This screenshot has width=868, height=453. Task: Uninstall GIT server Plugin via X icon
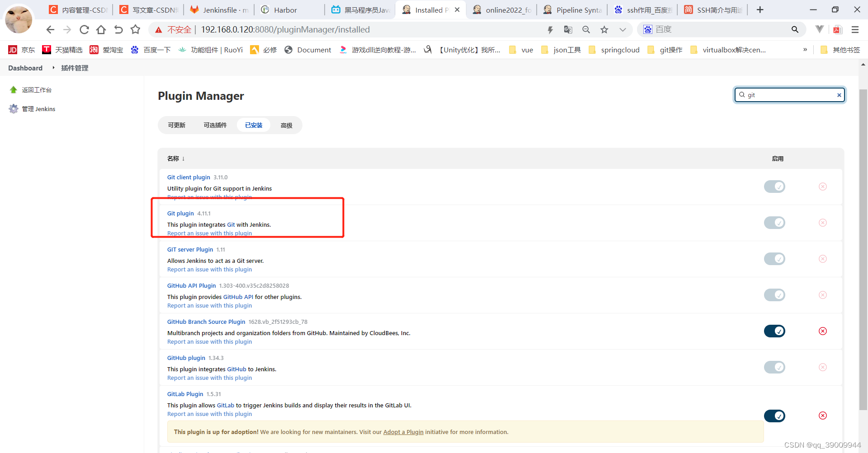(x=823, y=259)
